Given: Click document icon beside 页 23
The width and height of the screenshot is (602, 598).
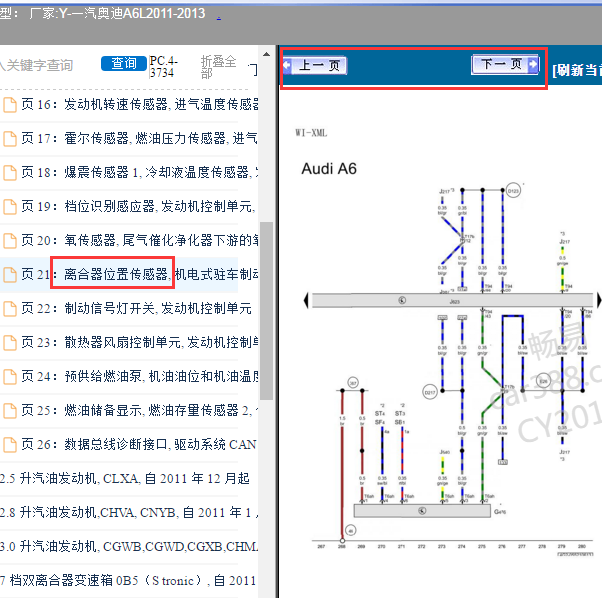Looking at the screenshot, I should pyautogui.click(x=10, y=343).
